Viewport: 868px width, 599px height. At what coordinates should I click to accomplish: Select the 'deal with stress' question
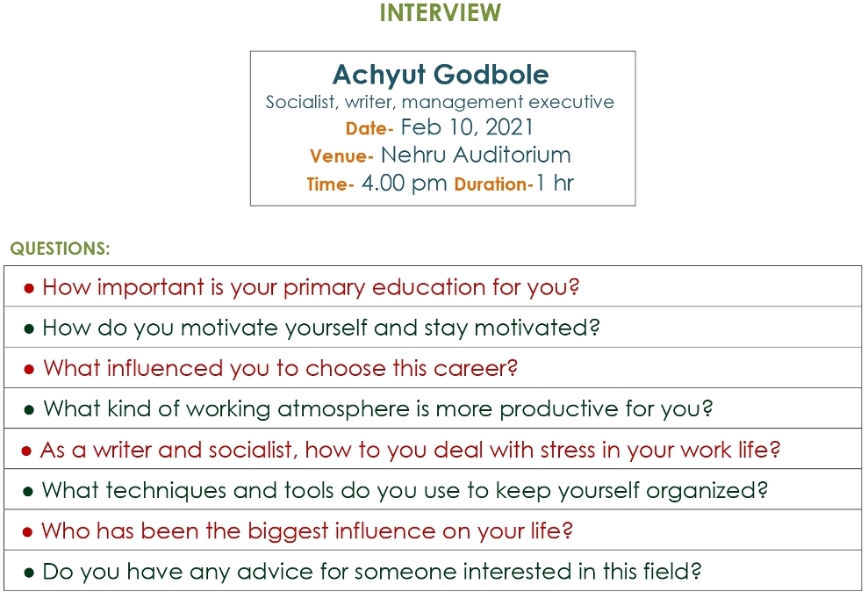(x=410, y=451)
